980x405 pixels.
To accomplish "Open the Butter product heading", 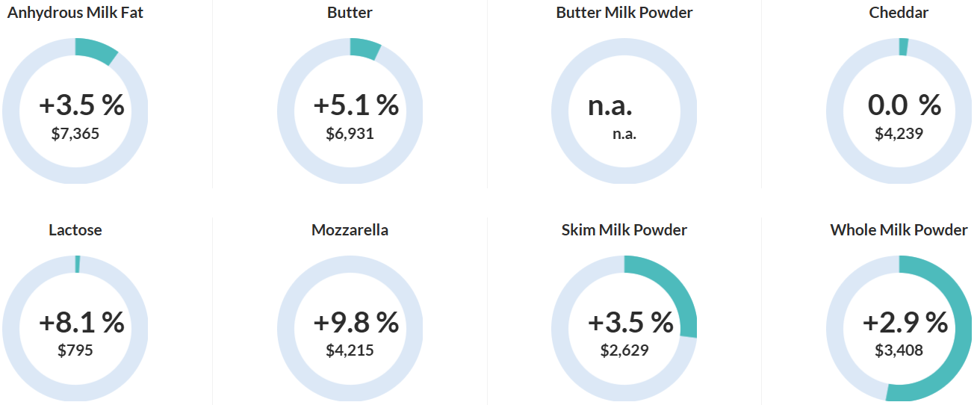I will (350, 13).
